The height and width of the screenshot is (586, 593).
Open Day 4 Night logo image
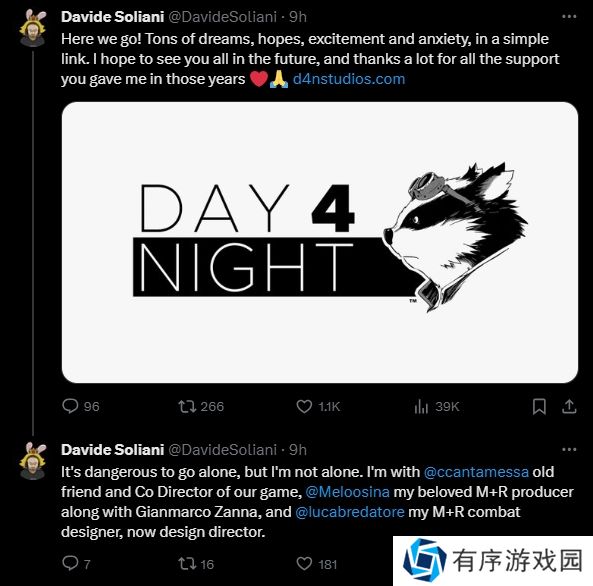click(320, 242)
